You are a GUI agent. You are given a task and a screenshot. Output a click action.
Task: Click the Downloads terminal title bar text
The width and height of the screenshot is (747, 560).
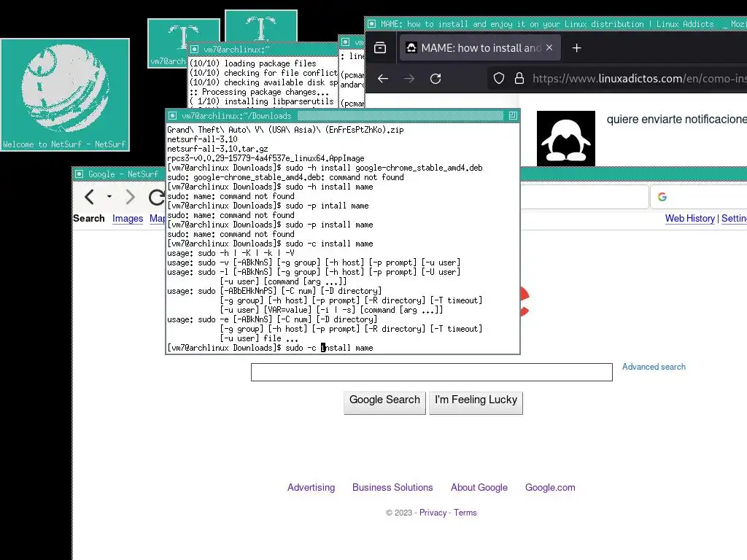(x=236, y=116)
